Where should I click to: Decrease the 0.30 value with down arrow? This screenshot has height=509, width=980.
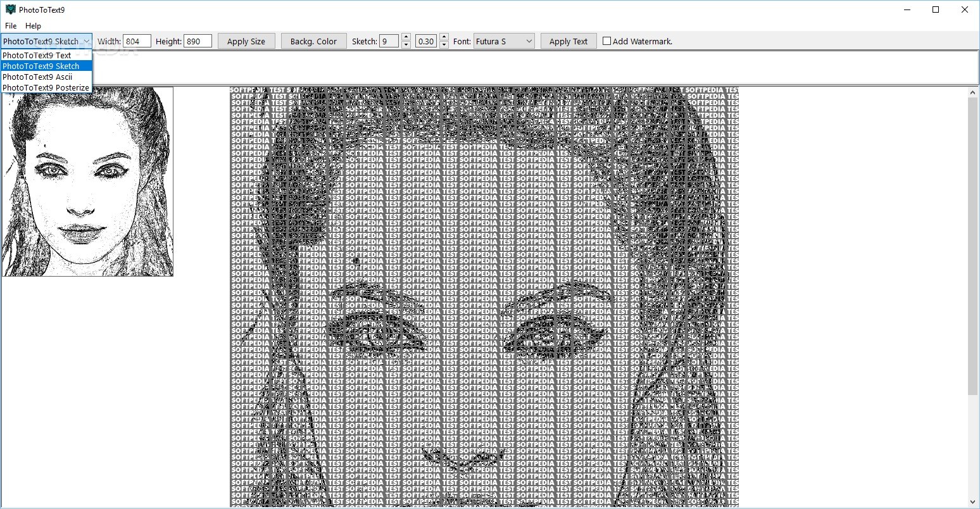[444, 45]
